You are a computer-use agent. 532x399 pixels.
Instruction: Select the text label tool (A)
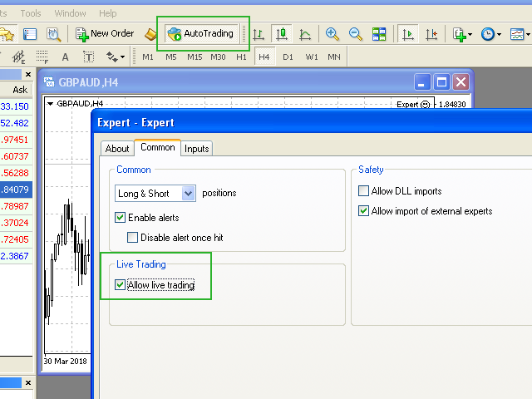pos(66,57)
